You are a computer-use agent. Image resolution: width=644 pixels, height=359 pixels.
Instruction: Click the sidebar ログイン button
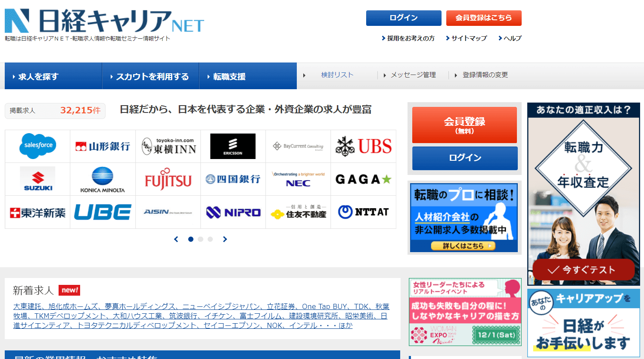pyautogui.click(x=465, y=158)
